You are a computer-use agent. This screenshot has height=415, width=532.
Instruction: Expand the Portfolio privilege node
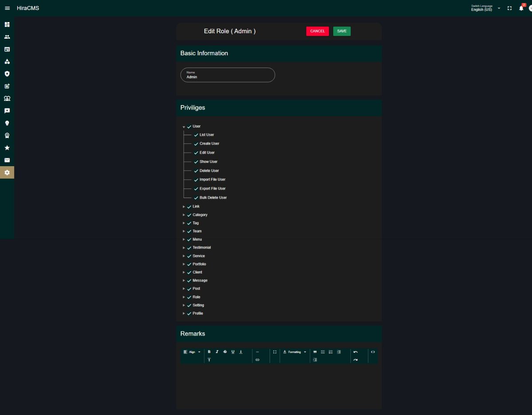pyautogui.click(x=184, y=264)
